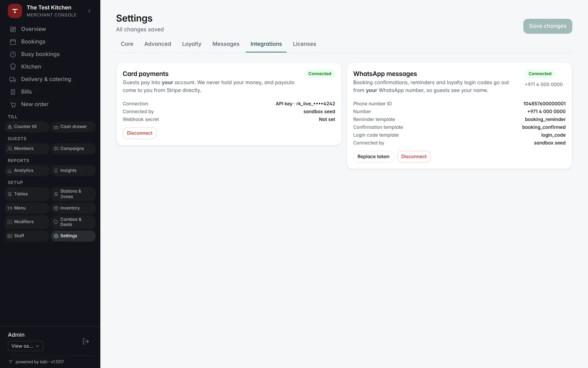Click the Insights lightbulb icon

click(56, 171)
